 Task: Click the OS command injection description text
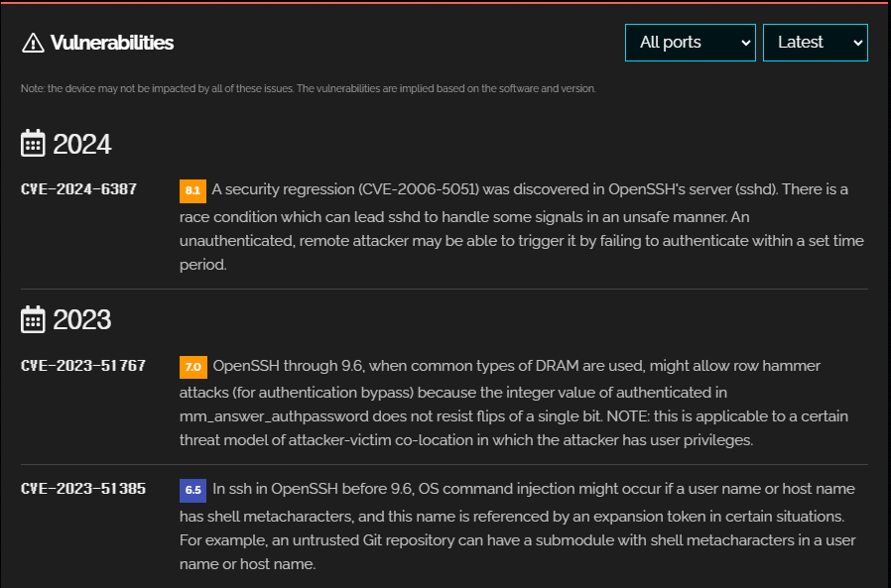coord(518,527)
